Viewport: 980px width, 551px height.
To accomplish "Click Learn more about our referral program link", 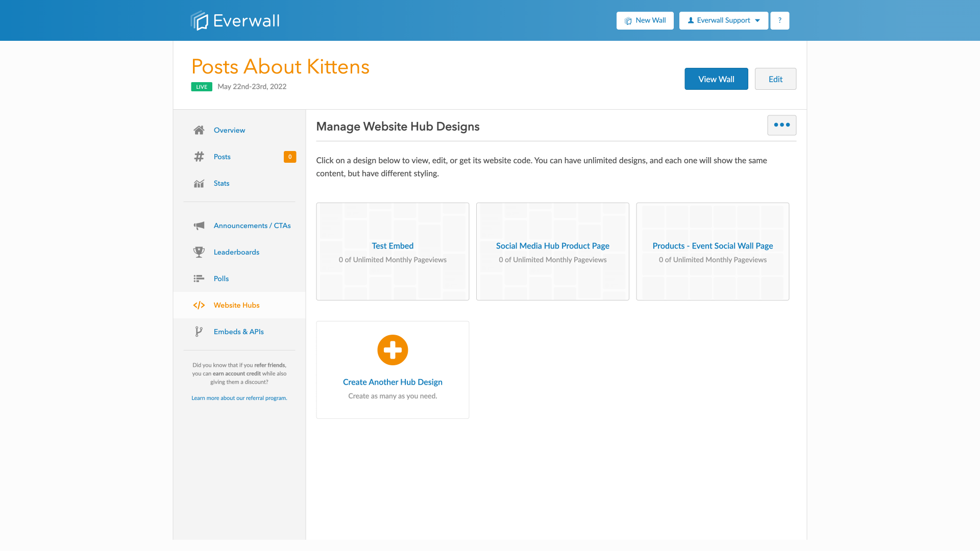I will pos(239,397).
